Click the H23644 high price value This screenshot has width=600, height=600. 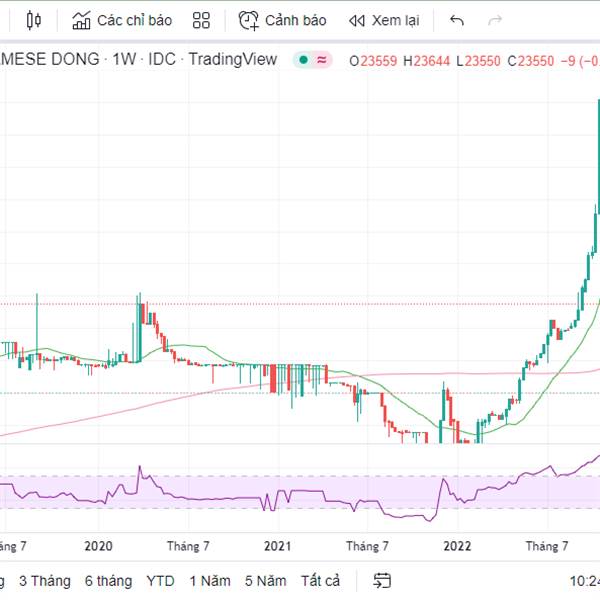[x=427, y=61]
